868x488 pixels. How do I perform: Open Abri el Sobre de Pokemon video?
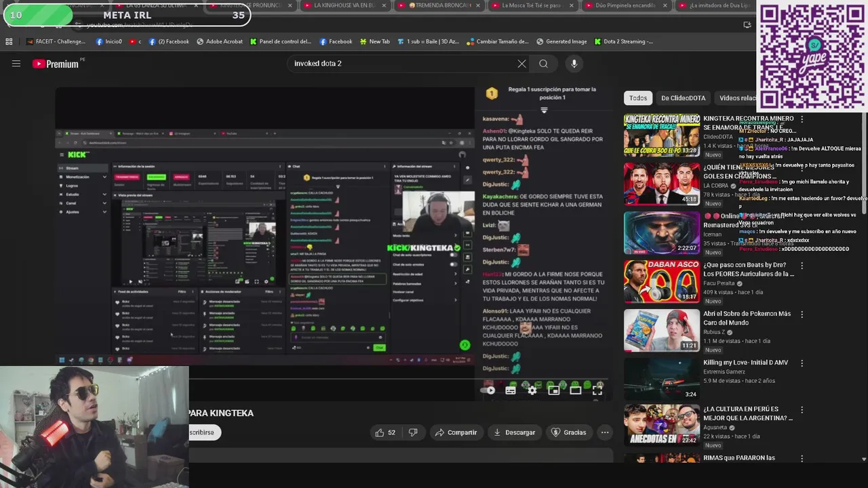tap(661, 330)
